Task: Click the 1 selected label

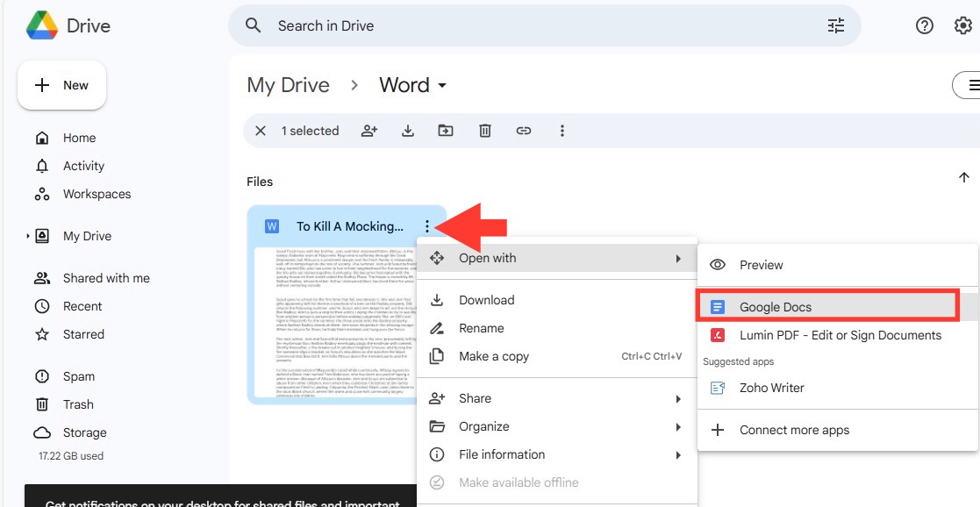Action: (x=310, y=131)
